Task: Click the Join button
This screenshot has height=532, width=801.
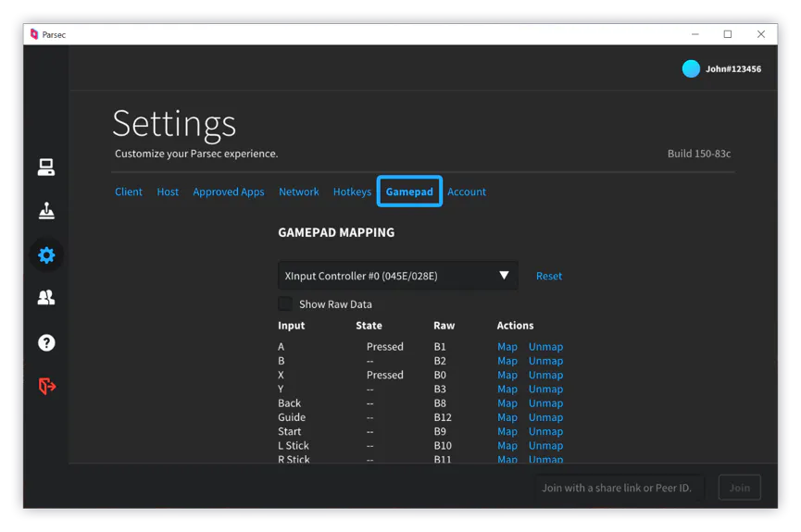Action: [739, 488]
